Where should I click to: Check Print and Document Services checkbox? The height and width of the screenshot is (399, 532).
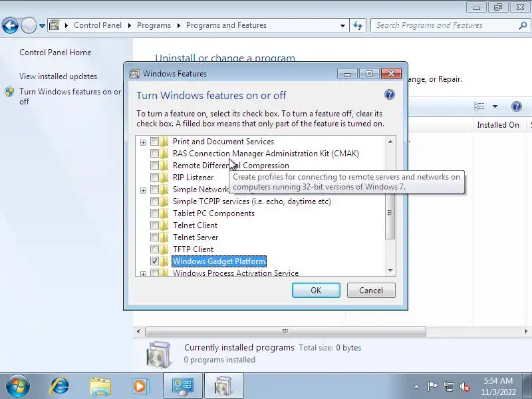pyautogui.click(x=154, y=142)
